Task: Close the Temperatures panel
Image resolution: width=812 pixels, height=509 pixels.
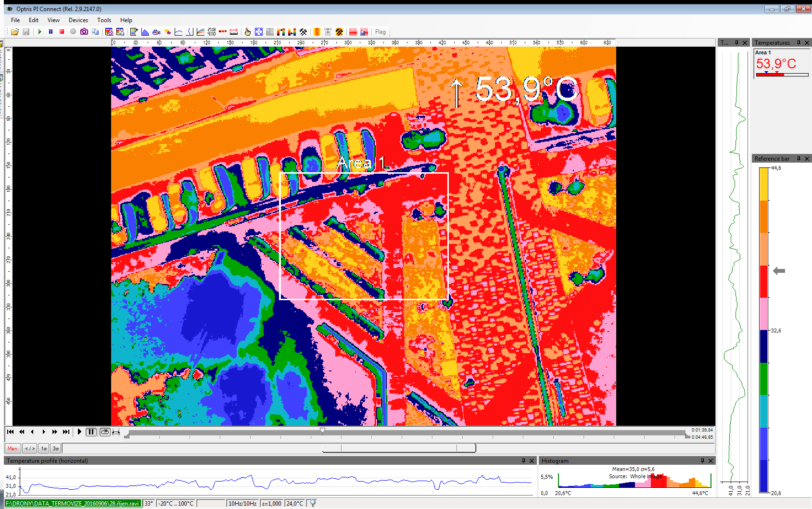Action: [x=807, y=43]
